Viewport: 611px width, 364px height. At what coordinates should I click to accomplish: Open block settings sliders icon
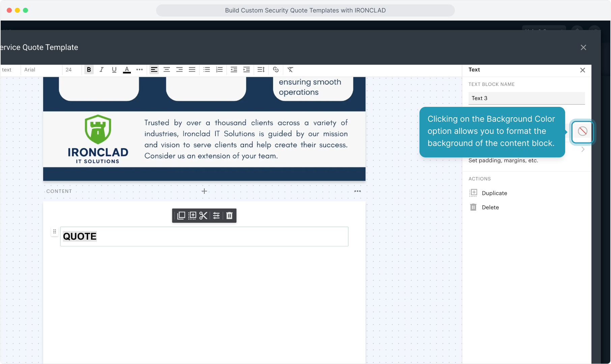216,216
